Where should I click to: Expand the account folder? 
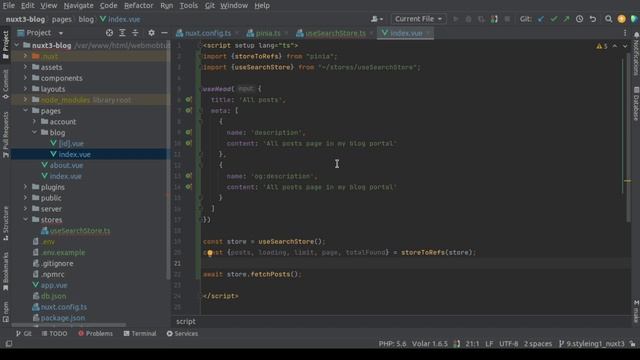[35, 122]
